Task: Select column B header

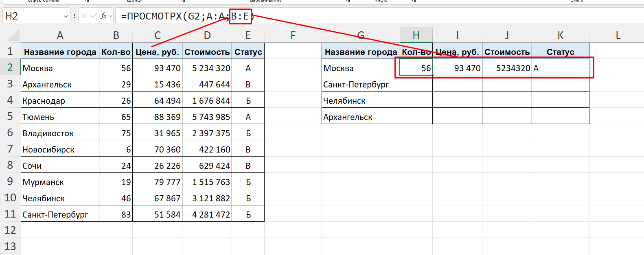Action: click(x=116, y=35)
